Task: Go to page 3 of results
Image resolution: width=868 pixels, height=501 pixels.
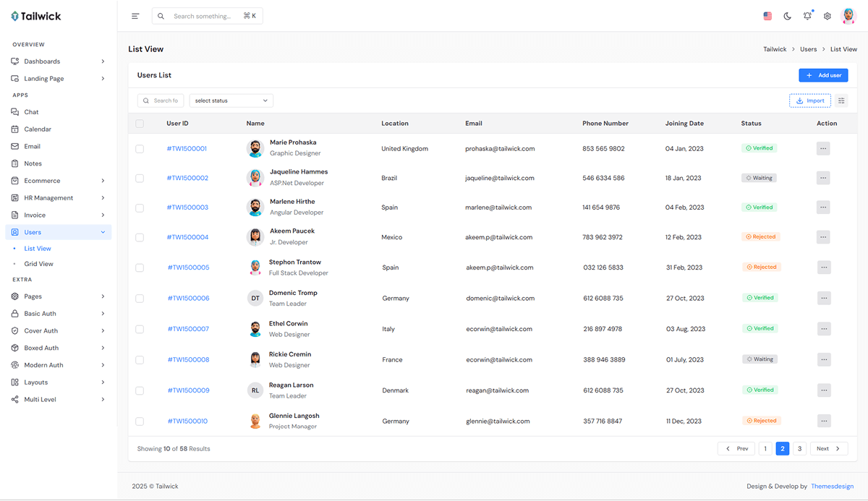Action: coord(799,449)
